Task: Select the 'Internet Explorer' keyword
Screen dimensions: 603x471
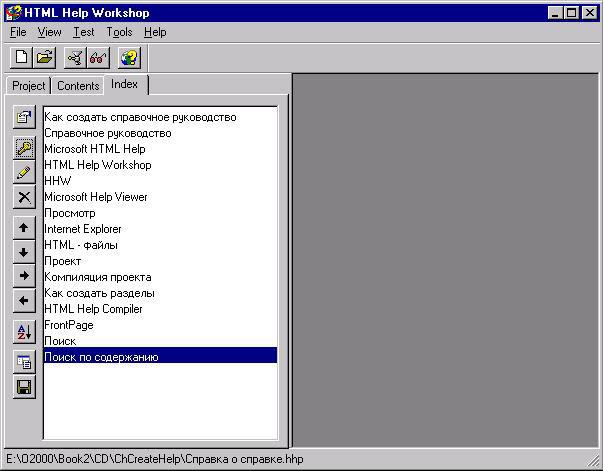Action: click(160, 229)
